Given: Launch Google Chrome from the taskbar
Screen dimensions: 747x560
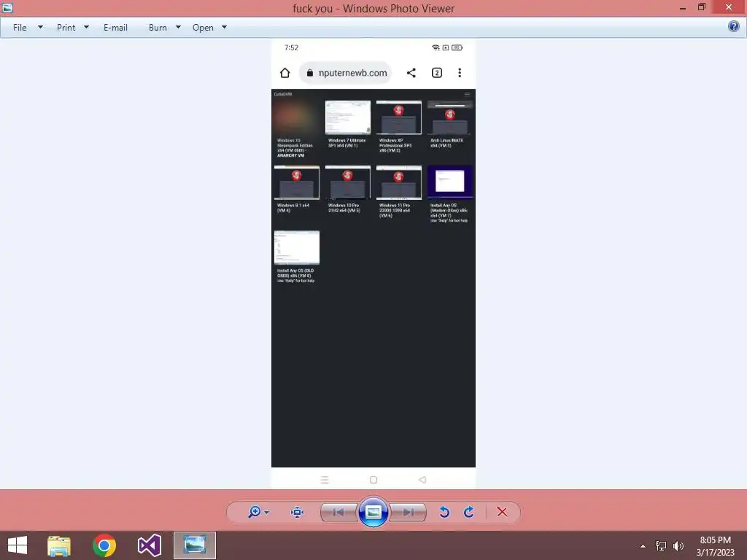Looking at the screenshot, I should [x=104, y=545].
